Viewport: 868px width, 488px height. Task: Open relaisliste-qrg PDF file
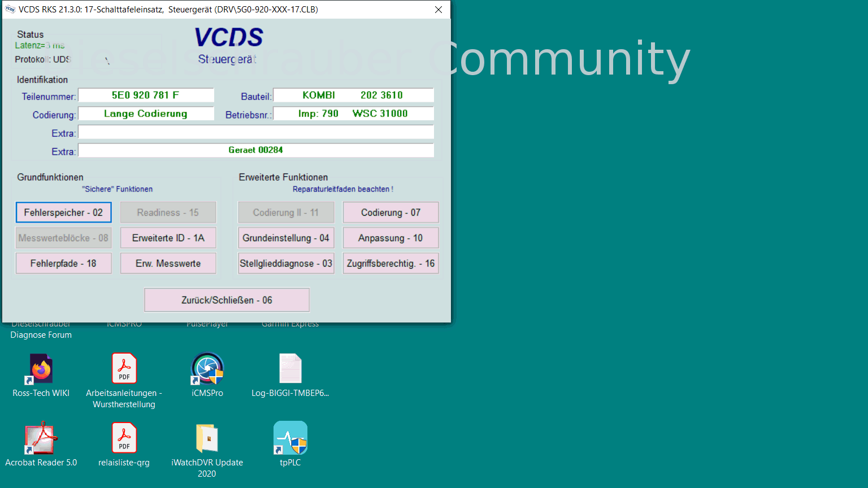pos(124,446)
